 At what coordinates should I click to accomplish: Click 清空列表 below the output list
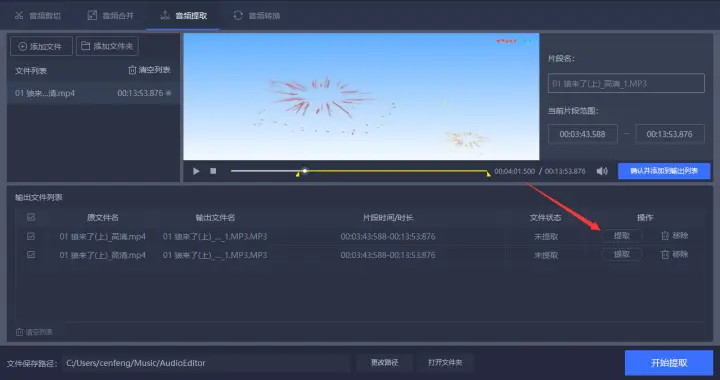coord(34,332)
